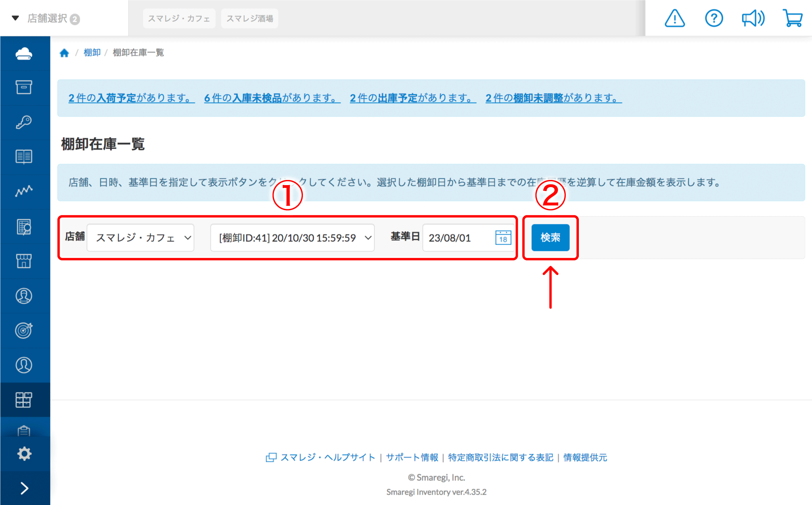Click the target goal icon in sidebar

24,330
